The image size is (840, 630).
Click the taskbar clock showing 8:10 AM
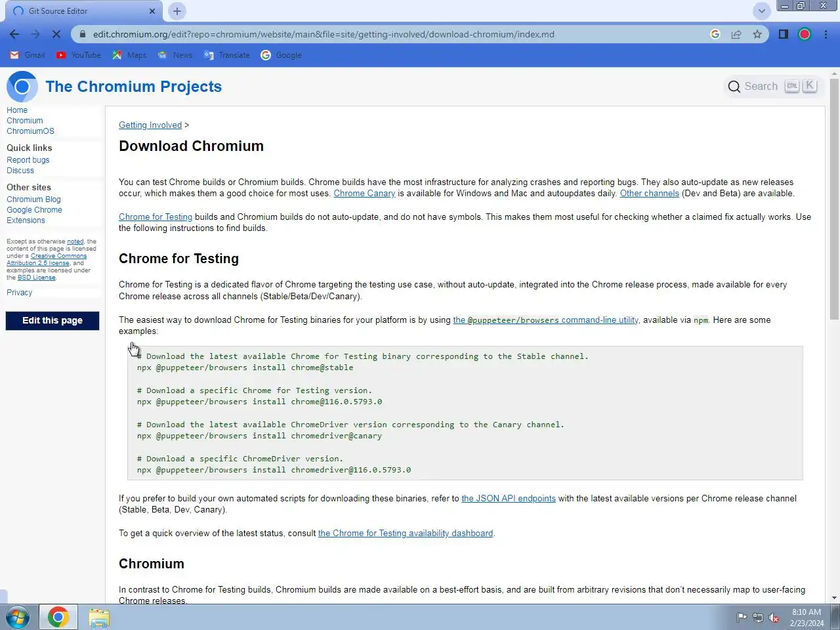click(x=807, y=618)
